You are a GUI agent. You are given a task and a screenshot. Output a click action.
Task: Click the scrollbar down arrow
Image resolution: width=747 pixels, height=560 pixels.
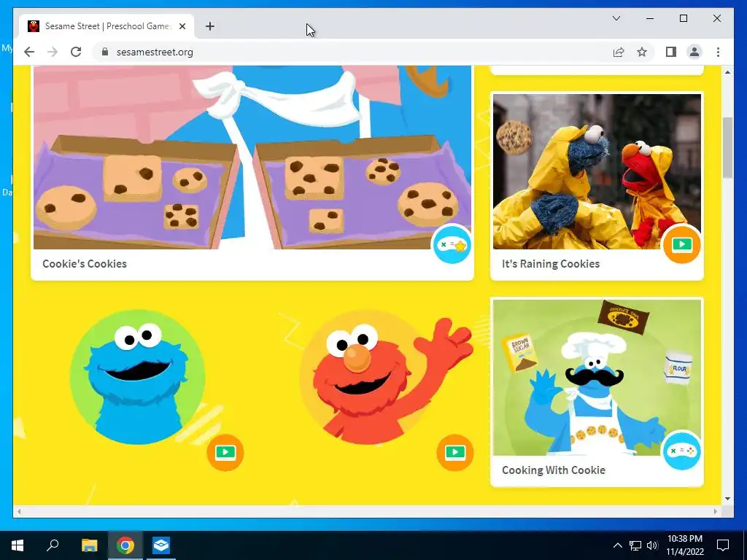coord(727,499)
